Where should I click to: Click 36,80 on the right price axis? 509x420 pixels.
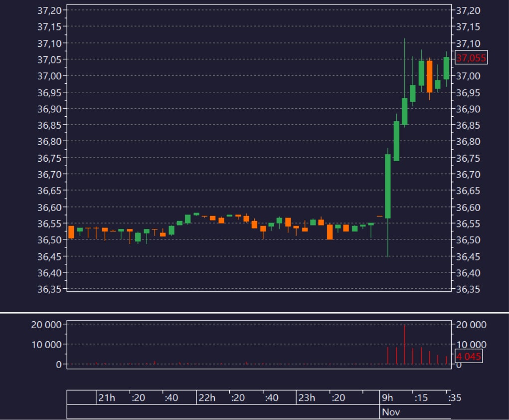[x=468, y=141]
